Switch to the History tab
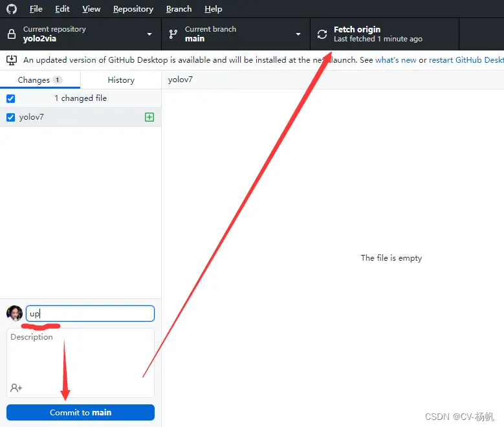 121,80
